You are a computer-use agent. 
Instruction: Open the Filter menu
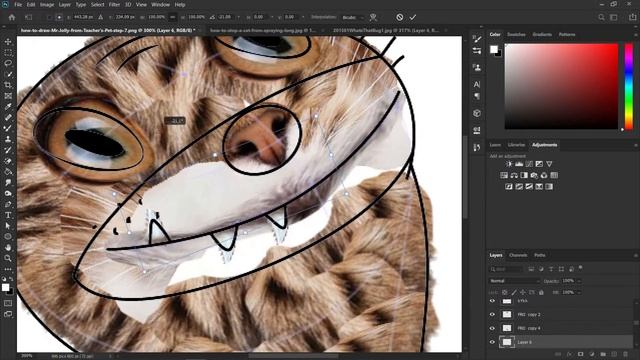114,4
